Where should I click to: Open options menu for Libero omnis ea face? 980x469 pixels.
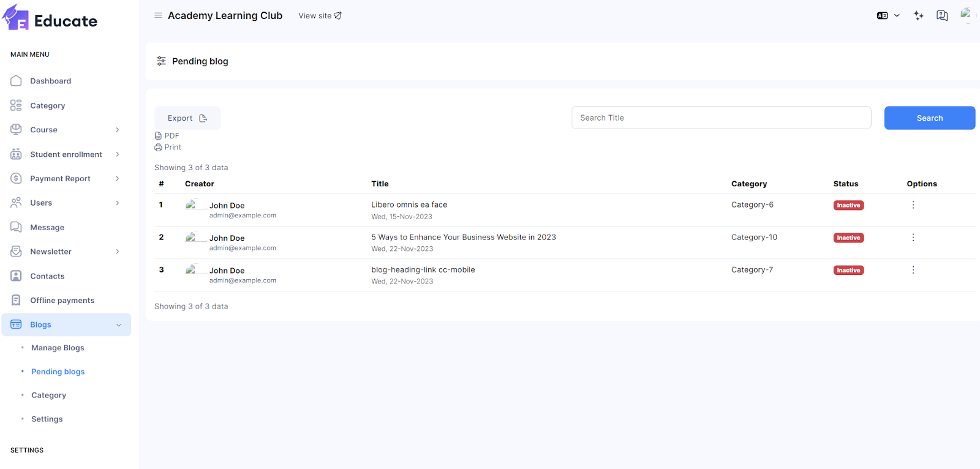point(913,205)
